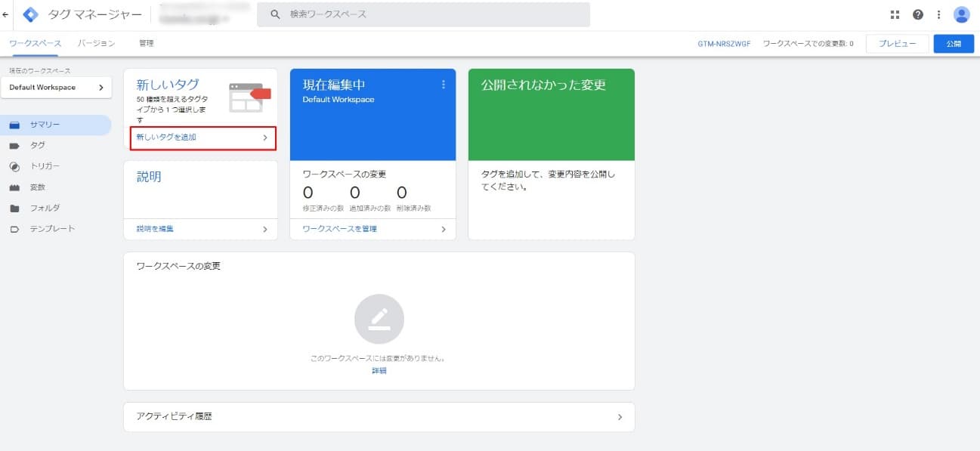Click the タグ sidebar icon
Screen dimensions: 980x451
[x=14, y=145]
